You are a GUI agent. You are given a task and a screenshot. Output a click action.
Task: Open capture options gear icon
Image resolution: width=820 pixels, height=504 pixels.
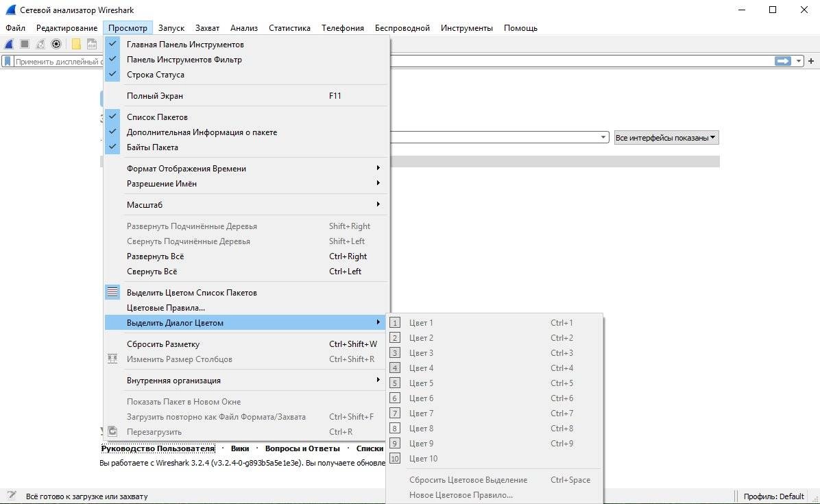click(56, 45)
